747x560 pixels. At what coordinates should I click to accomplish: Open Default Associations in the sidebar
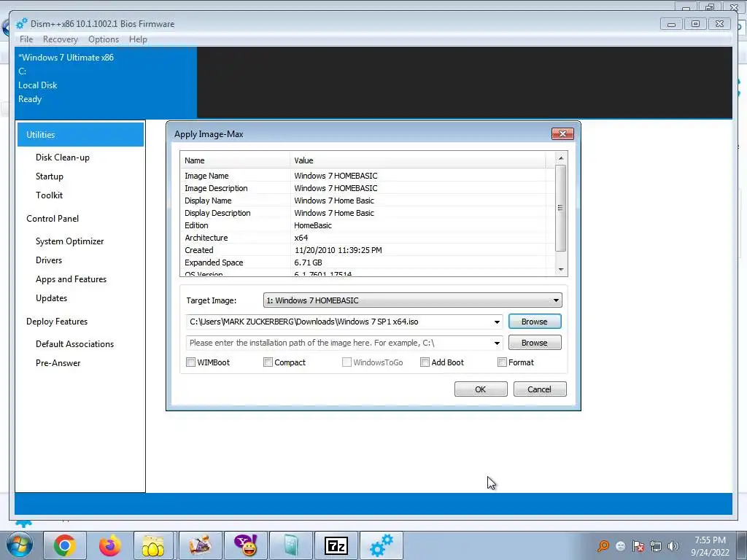click(x=75, y=344)
